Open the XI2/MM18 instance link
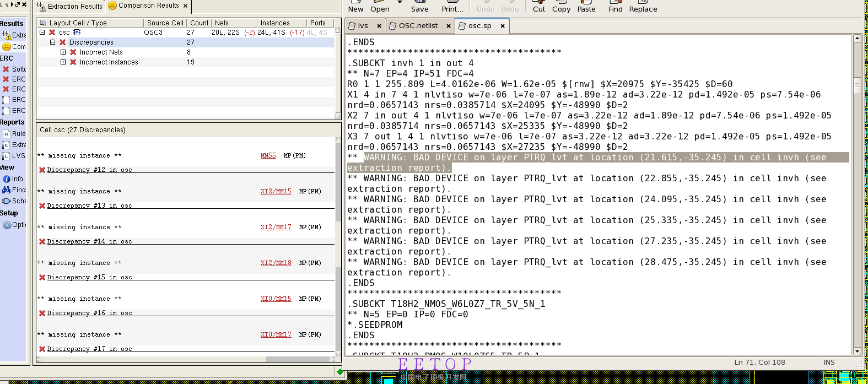The width and height of the screenshot is (868, 384). [276, 263]
